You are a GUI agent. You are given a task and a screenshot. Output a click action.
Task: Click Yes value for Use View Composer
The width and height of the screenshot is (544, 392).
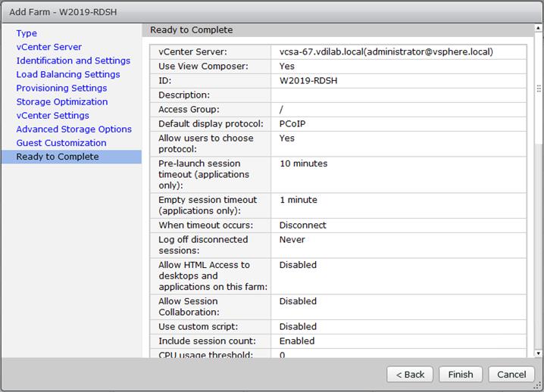(286, 66)
